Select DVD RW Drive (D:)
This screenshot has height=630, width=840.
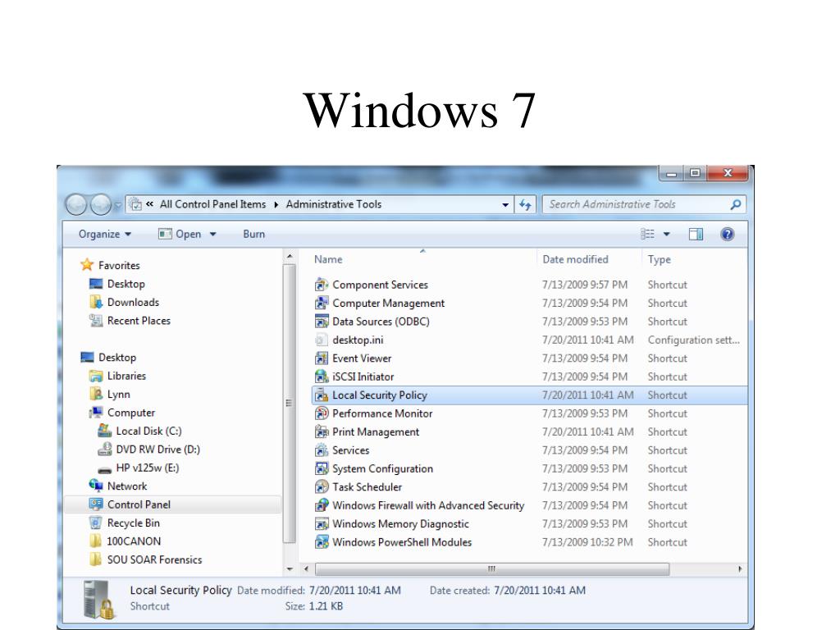157,450
